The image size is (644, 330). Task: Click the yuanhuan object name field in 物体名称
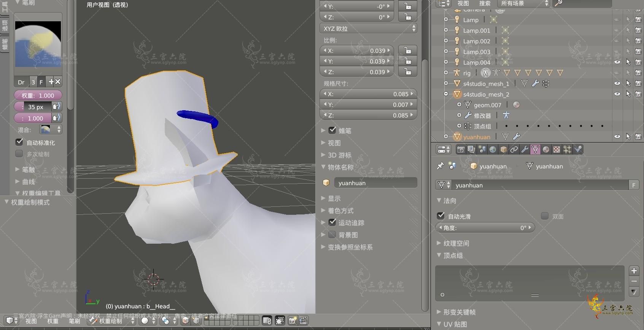[x=375, y=183]
